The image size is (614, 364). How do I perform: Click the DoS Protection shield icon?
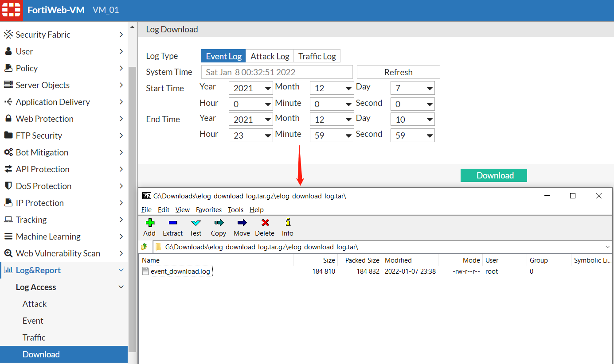(8, 186)
